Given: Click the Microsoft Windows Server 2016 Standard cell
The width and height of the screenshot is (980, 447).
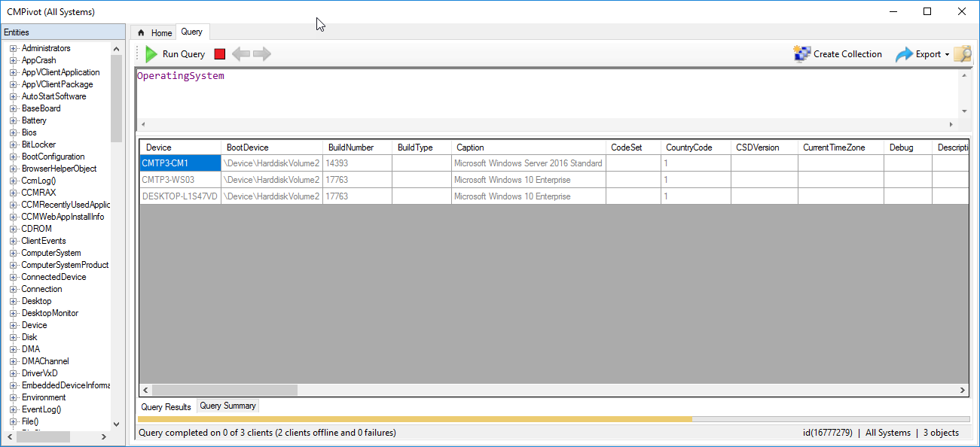Looking at the screenshot, I should (x=528, y=163).
